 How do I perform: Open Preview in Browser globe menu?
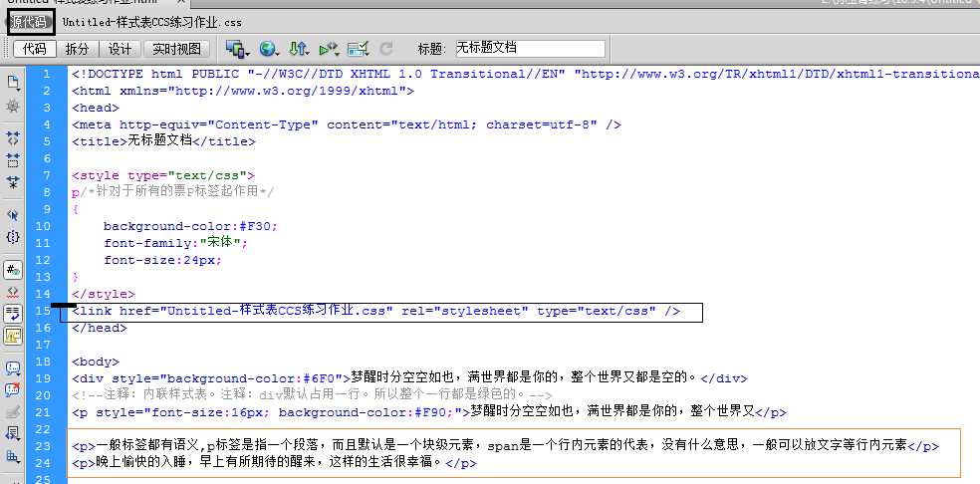269,49
